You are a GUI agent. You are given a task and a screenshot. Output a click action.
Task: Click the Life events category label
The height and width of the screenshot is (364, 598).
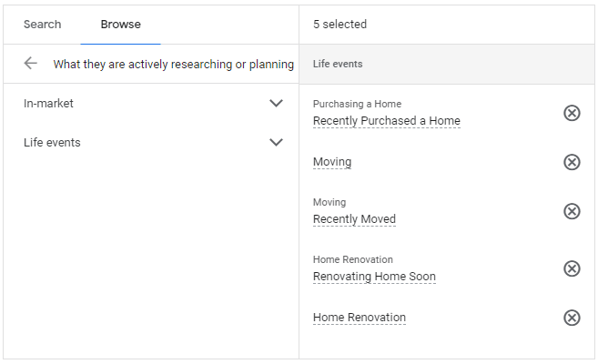click(52, 143)
